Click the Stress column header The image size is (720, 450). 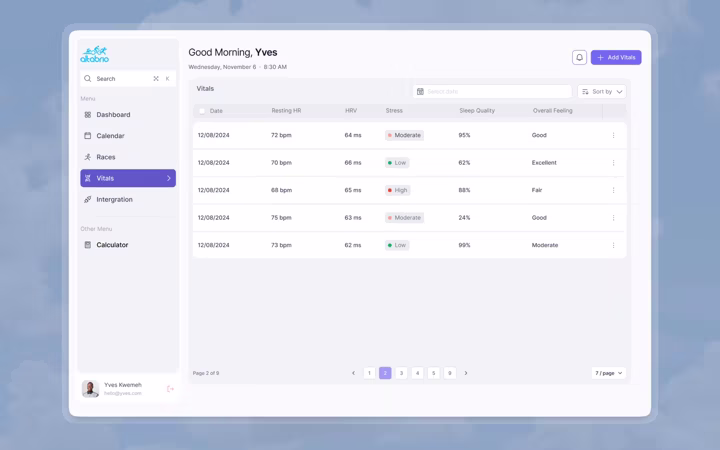[x=394, y=111]
